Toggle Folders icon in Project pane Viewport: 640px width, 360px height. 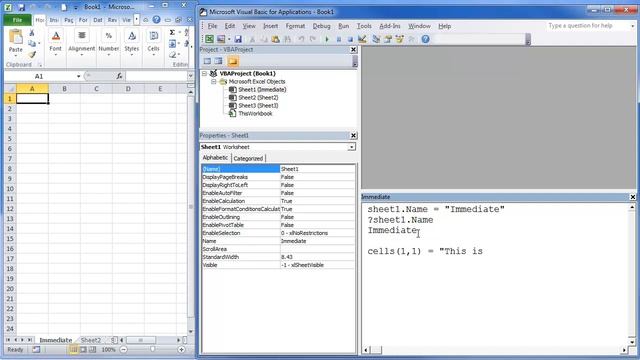[x=233, y=61]
